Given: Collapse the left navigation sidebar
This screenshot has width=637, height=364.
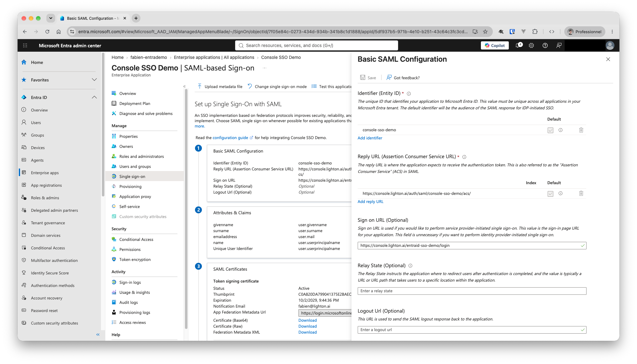Looking at the screenshot, I should pyautogui.click(x=98, y=335).
